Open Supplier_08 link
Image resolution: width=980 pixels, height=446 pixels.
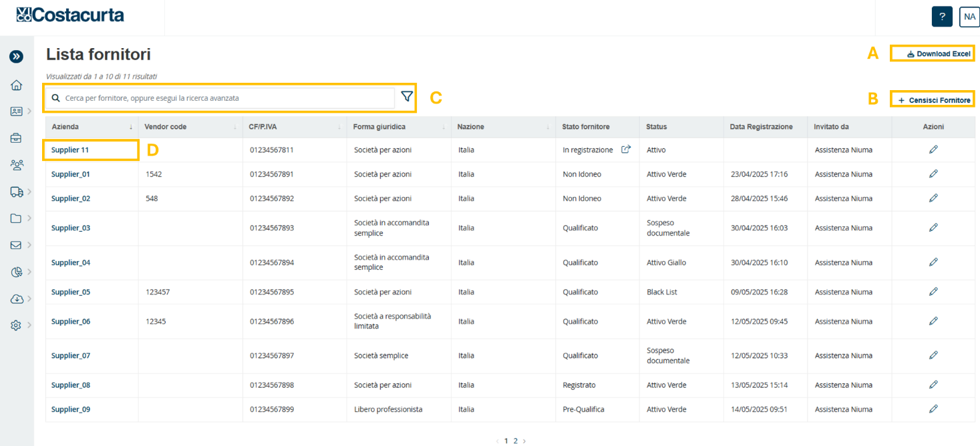click(x=71, y=385)
